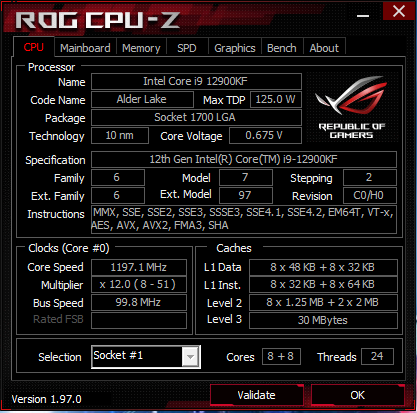This screenshot has height=413, width=417.
Task: Click the OK button
Action: click(x=358, y=395)
